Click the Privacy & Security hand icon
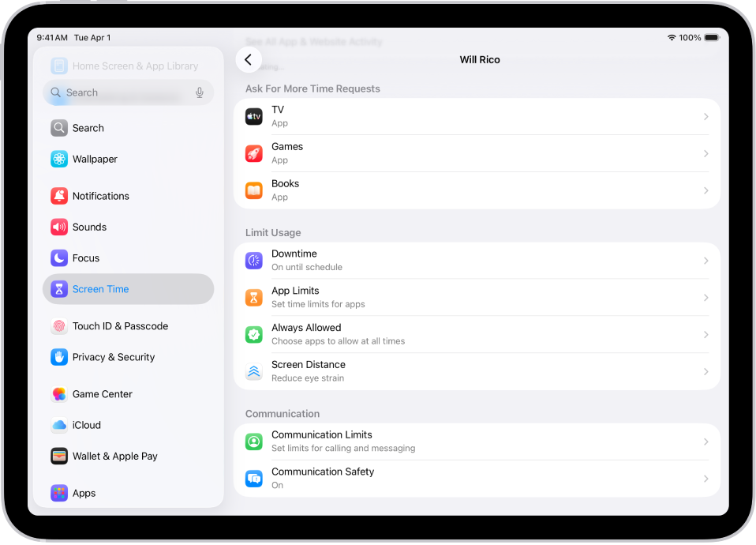756x545 pixels. [x=59, y=357]
